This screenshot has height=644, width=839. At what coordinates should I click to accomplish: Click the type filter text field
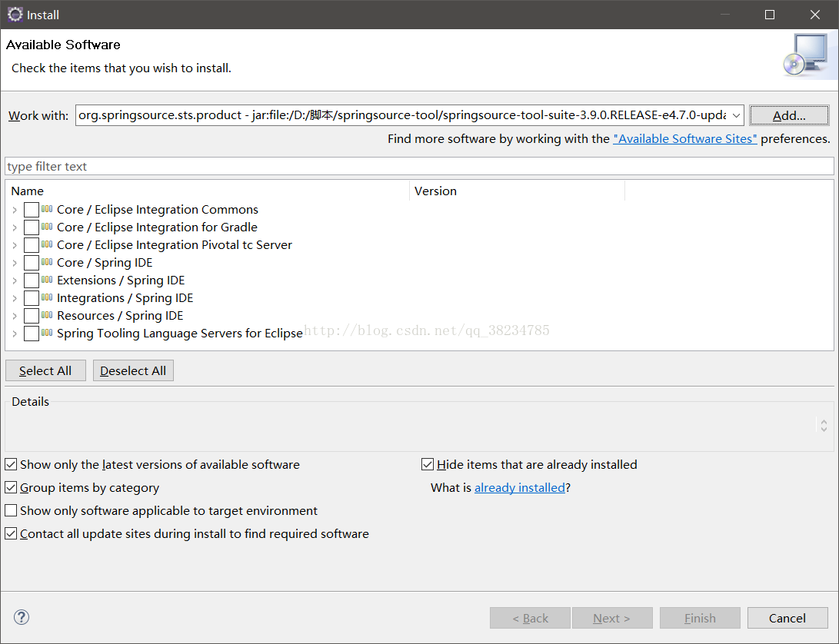pos(420,166)
